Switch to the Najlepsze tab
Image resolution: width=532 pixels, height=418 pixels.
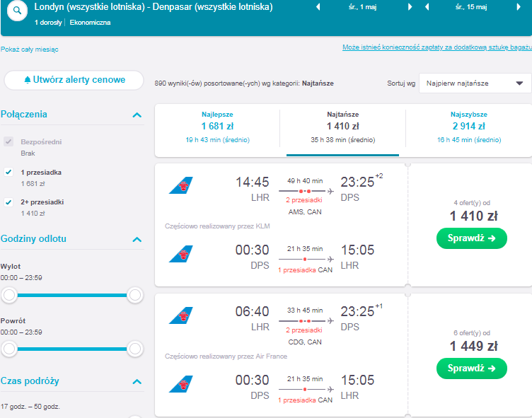tap(217, 127)
